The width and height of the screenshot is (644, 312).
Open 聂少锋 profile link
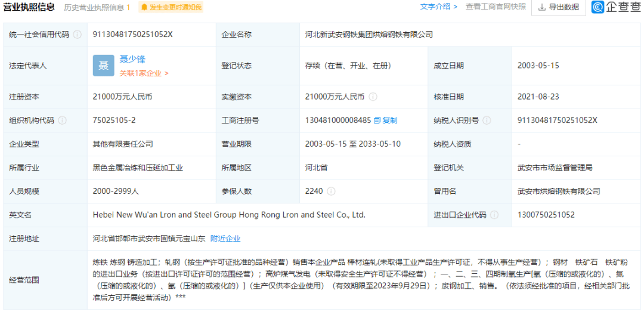pyautogui.click(x=132, y=59)
